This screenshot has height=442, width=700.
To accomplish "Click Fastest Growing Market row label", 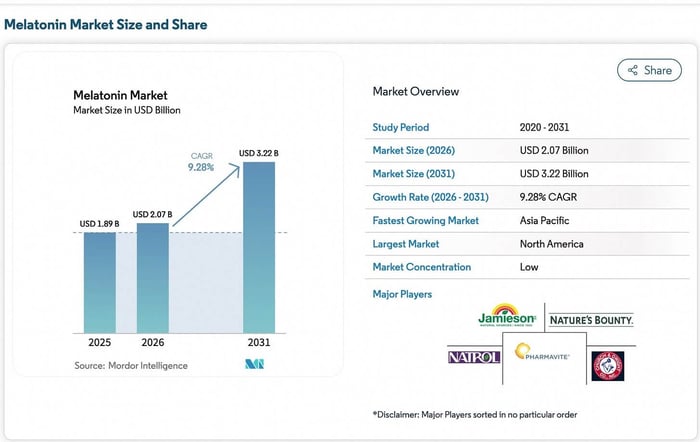I will point(425,220).
